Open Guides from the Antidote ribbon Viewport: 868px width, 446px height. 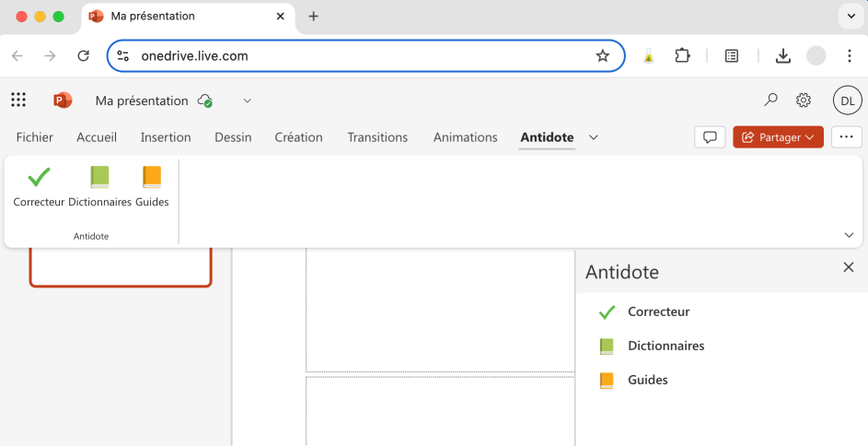click(152, 178)
